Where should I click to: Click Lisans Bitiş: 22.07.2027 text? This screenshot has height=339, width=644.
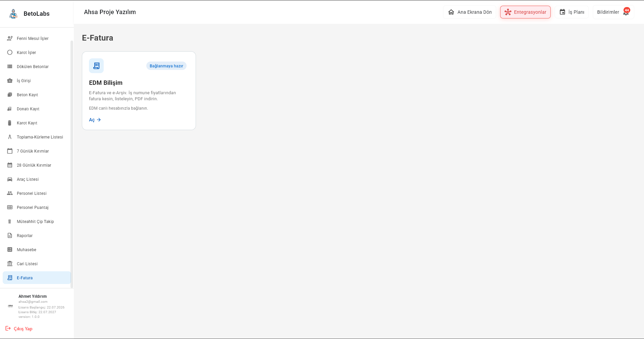(x=37, y=312)
